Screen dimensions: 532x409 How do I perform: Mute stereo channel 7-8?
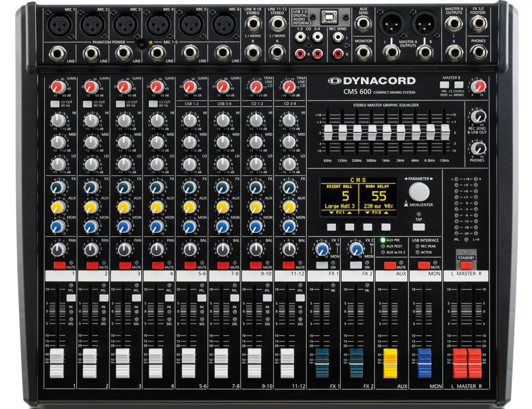click(x=223, y=265)
